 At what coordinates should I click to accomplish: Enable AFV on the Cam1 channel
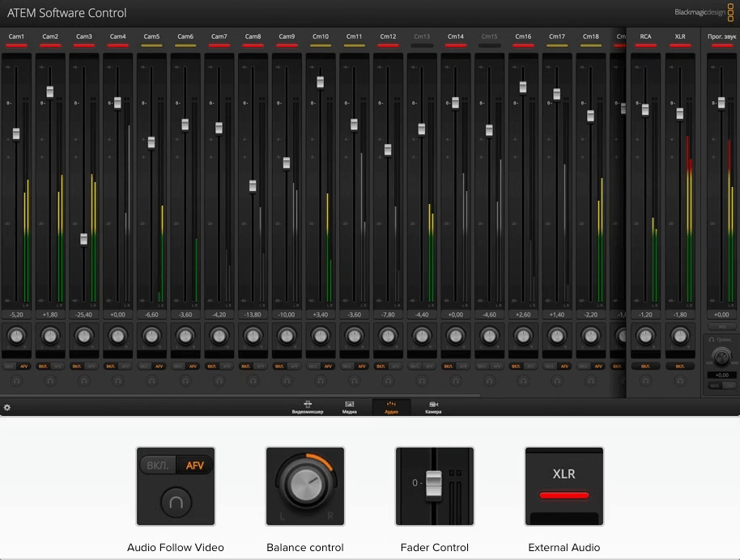point(23,366)
